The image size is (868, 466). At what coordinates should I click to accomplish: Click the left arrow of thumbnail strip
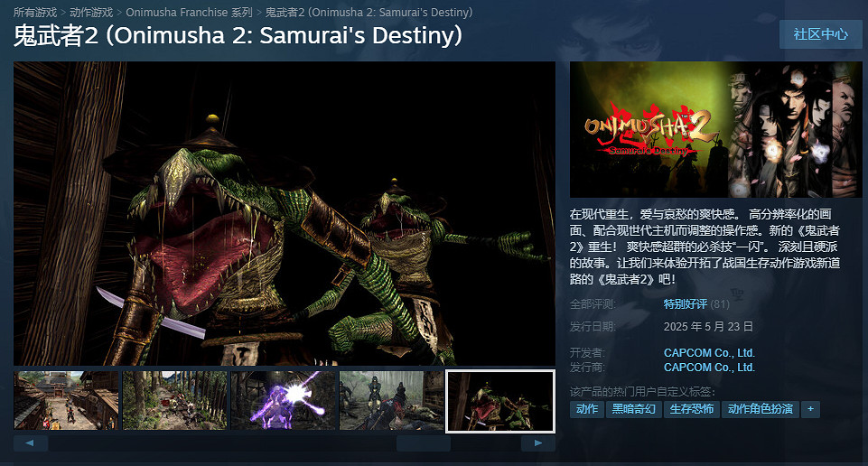[x=30, y=443]
